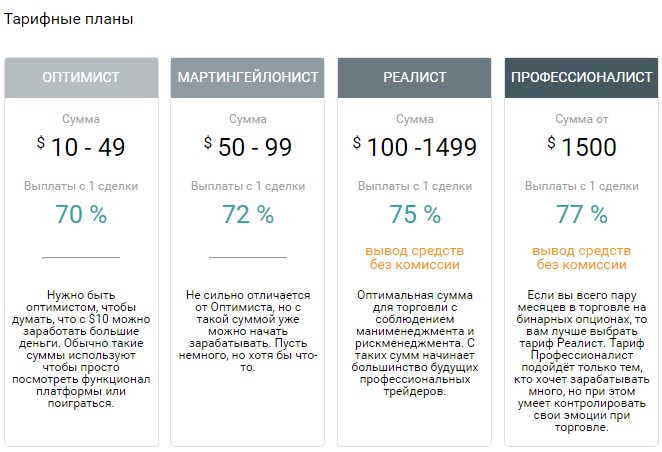Click the 75 % payout value
This screenshot has width=662, height=452.
point(414,214)
